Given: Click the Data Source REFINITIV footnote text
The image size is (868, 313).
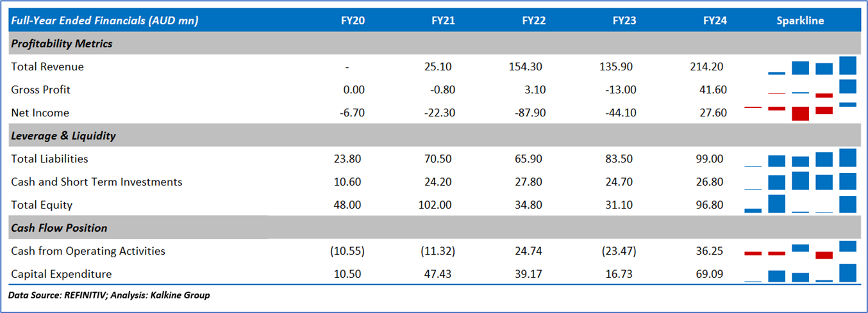Looking at the screenshot, I should click(x=109, y=295).
